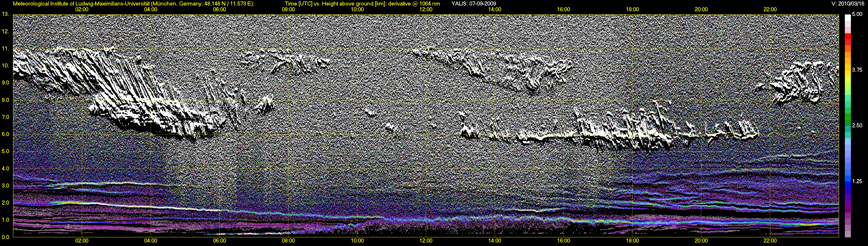Click the 06:00 label on the top time axis
Screen dimensions: 868x246
pyautogui.click(x=220, y=10)
